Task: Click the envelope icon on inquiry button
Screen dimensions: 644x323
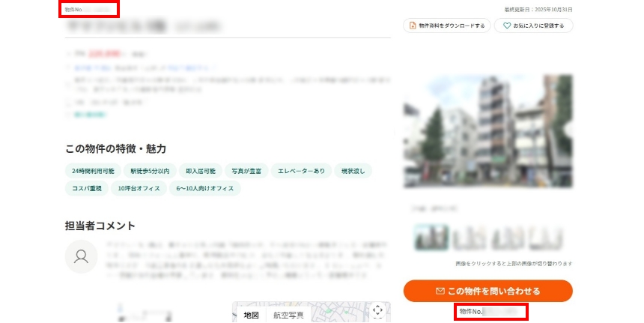Action: (x=440, y=291)
